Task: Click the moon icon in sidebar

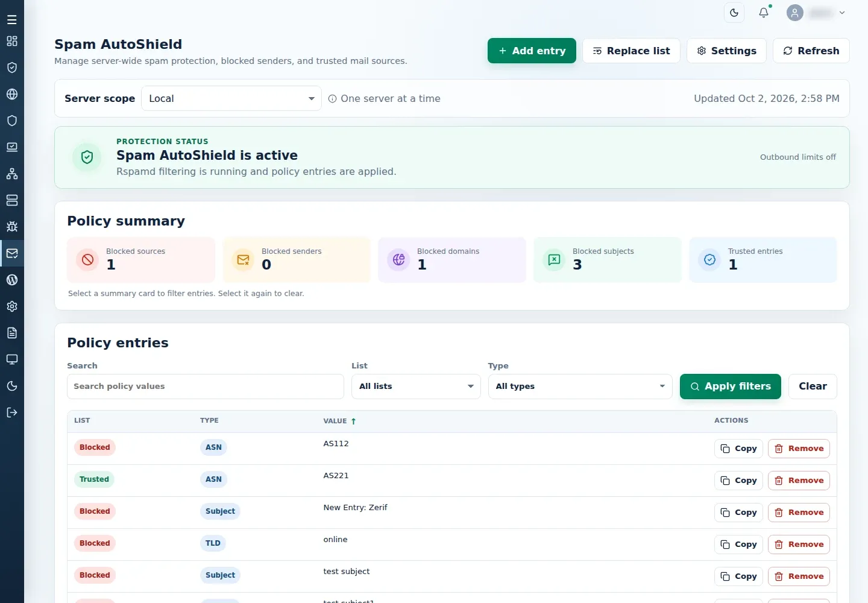Action: (x=12, y=386)
